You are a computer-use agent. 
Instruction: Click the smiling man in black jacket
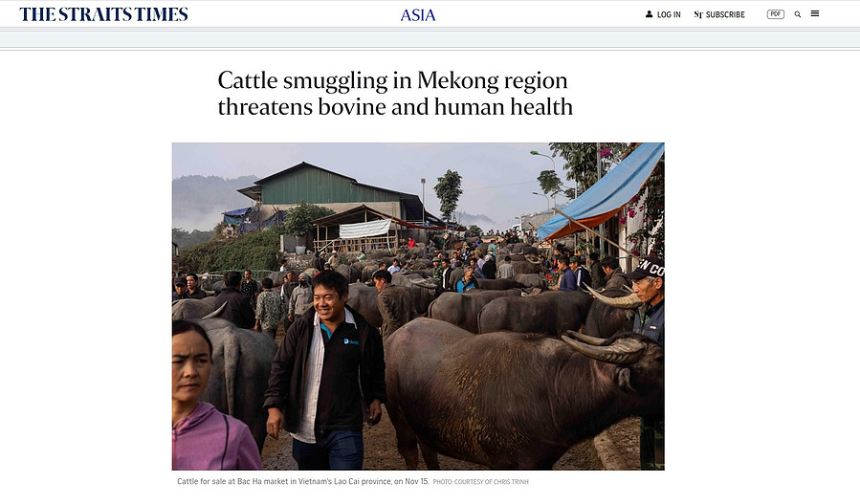click(x=326, y=370)
